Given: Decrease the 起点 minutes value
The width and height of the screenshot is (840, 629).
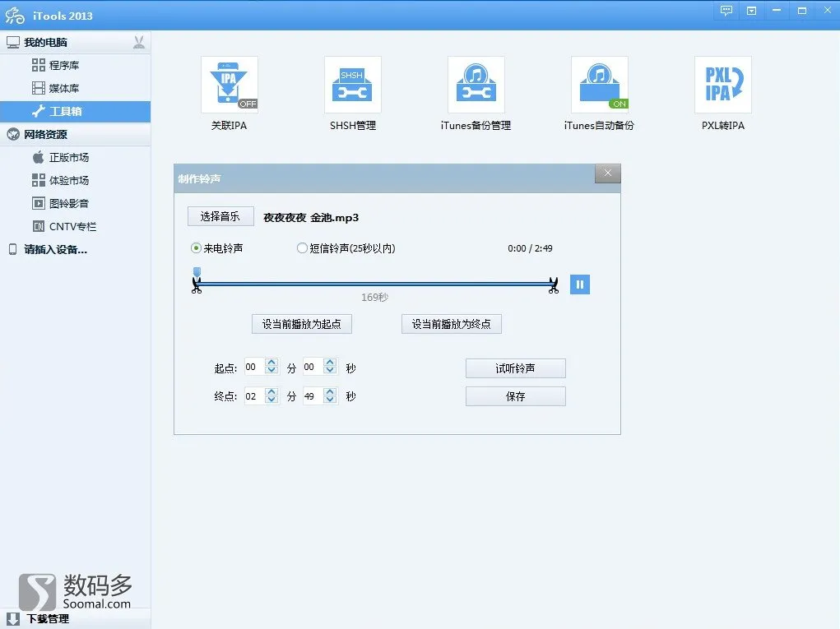Looking at the screenshot, I should [x=271, y=371].
